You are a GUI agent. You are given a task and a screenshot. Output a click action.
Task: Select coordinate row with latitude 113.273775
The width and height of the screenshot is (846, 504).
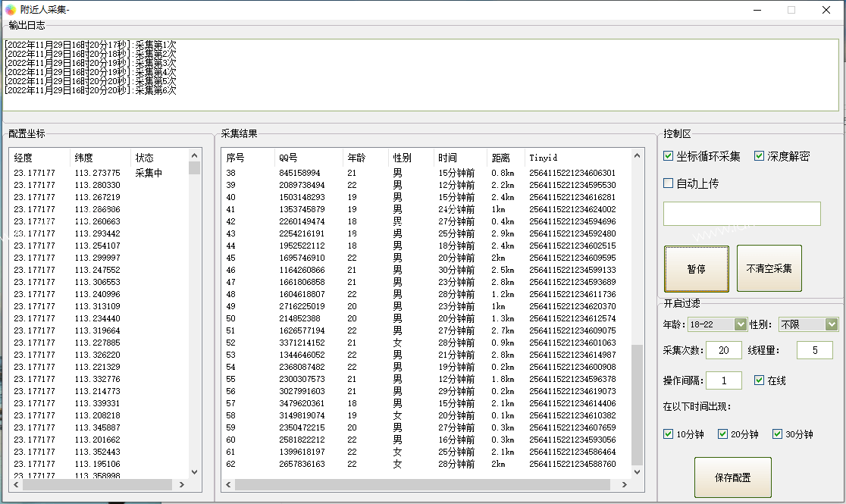(99, 173)
